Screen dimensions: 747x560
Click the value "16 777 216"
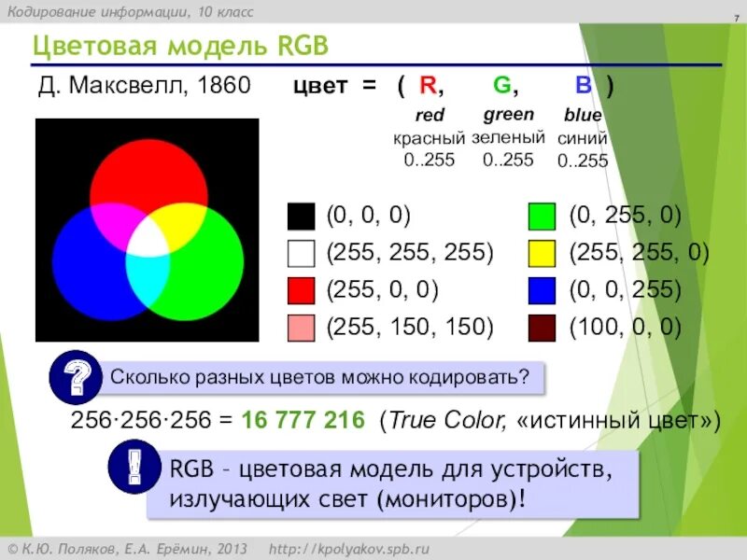pyautogui.click(x=303, y=420)
